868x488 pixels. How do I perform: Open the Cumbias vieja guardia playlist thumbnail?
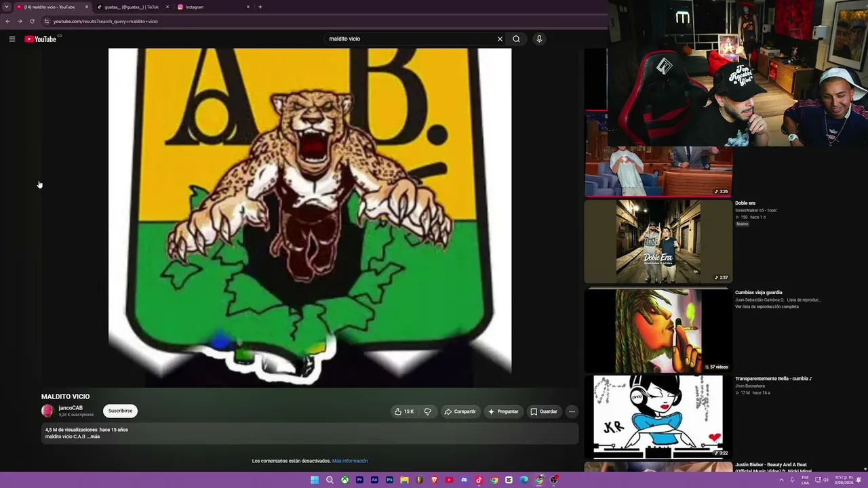(658, 331)
